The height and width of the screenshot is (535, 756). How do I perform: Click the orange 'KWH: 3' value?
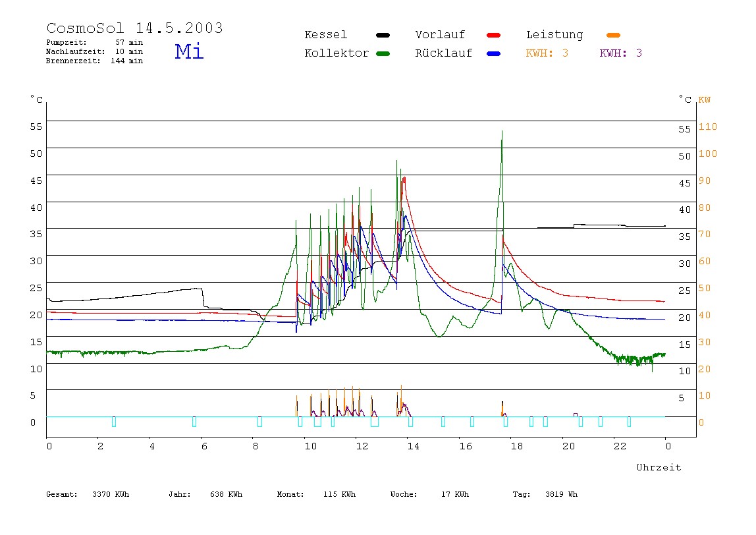[547, 53]
